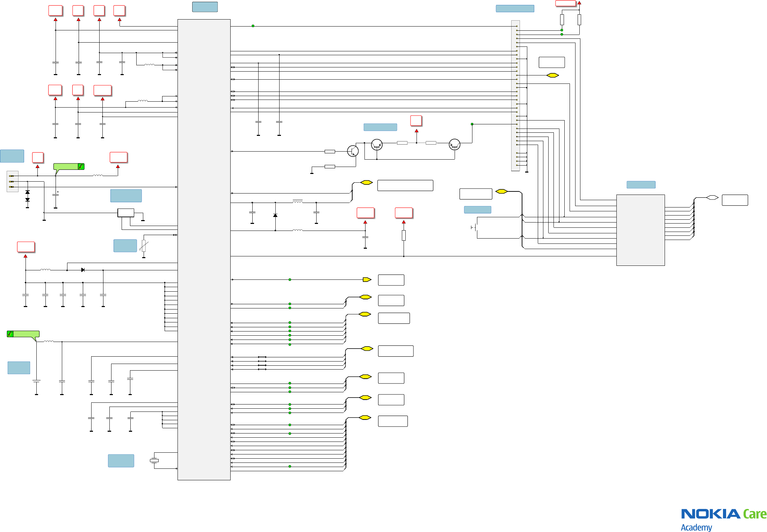Click the polarized capacitor with plus sign
The height and width of the screenshot is (532, 767).
tap(56, 195)
